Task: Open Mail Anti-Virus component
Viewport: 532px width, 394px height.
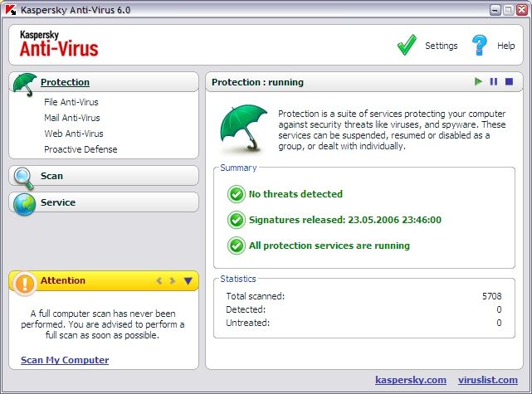Action: click(72, 118)
